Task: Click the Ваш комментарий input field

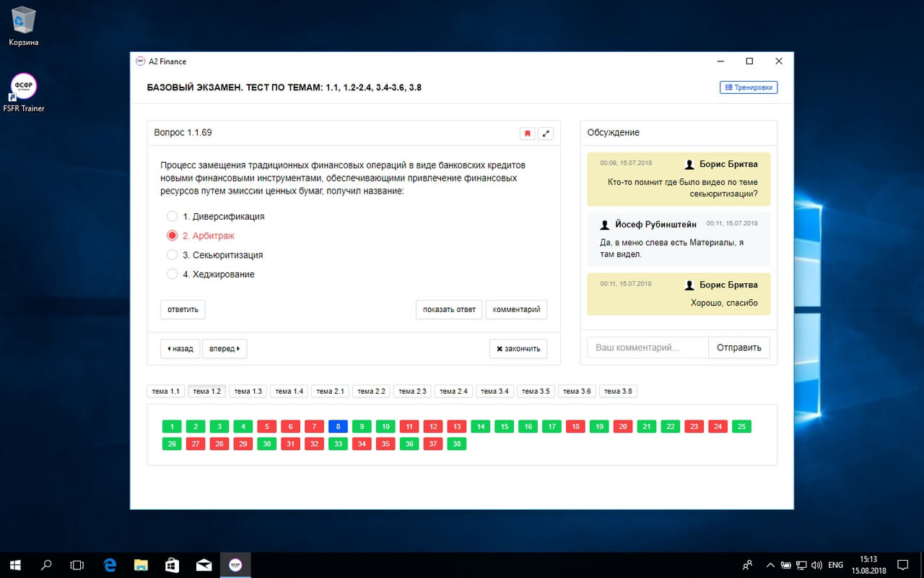Action: pyautogui.click(x=648, y=348)
